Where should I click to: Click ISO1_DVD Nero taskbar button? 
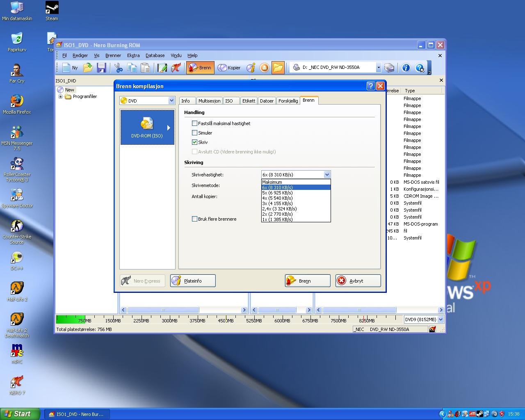77,414
